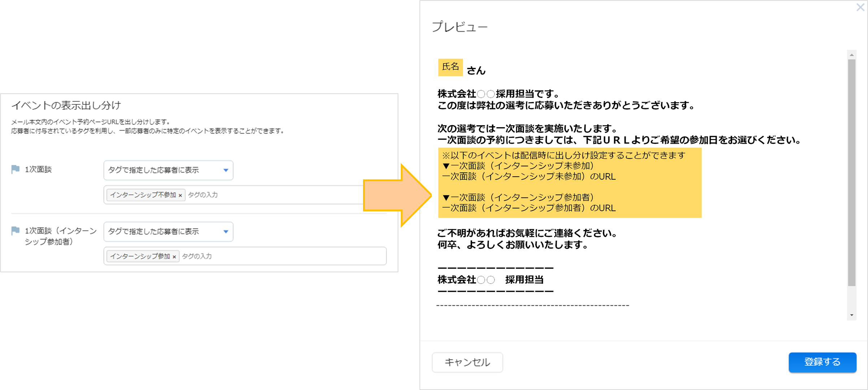Click the 一次面談（インターンシップ参加者）のURL line
This screenshot has height=390, width=868.
(529, 208)
